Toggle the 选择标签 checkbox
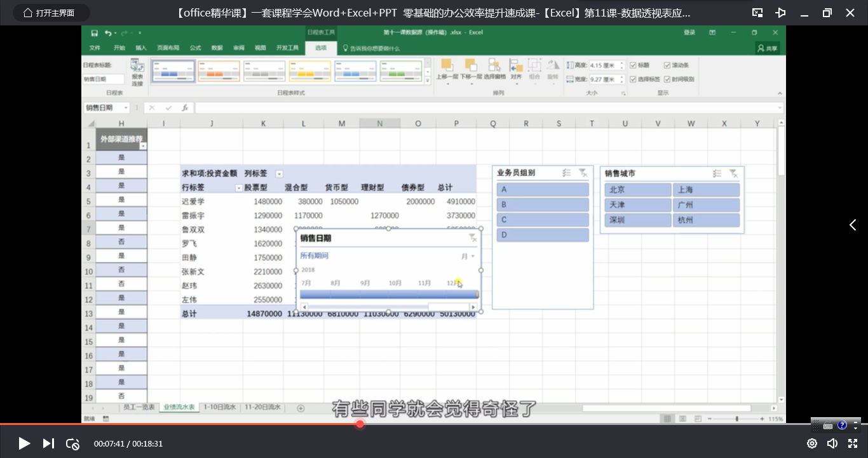The width and height of the screenshot is (868, 458). (x=633, y=79)
